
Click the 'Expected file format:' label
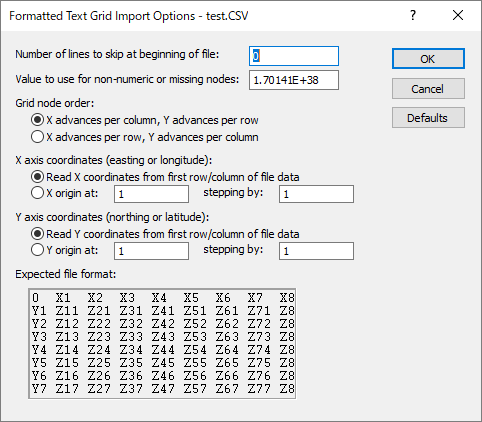[66, 274]
